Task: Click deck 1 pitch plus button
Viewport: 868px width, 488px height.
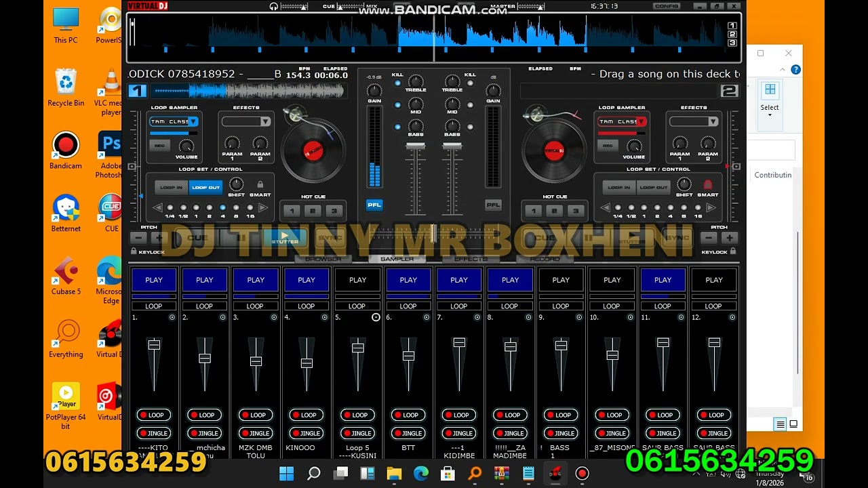Action: [x=159, y=238]
